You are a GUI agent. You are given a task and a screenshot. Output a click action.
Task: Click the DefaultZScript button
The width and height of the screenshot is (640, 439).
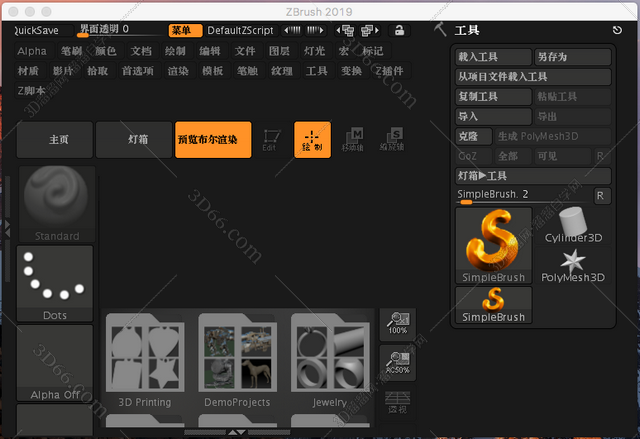tap(240, 31)
